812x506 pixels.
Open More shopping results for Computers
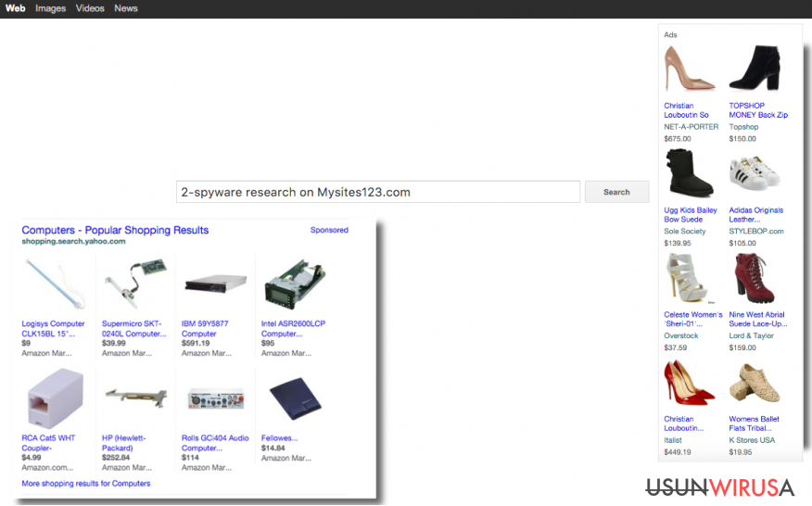click(86, 483)
